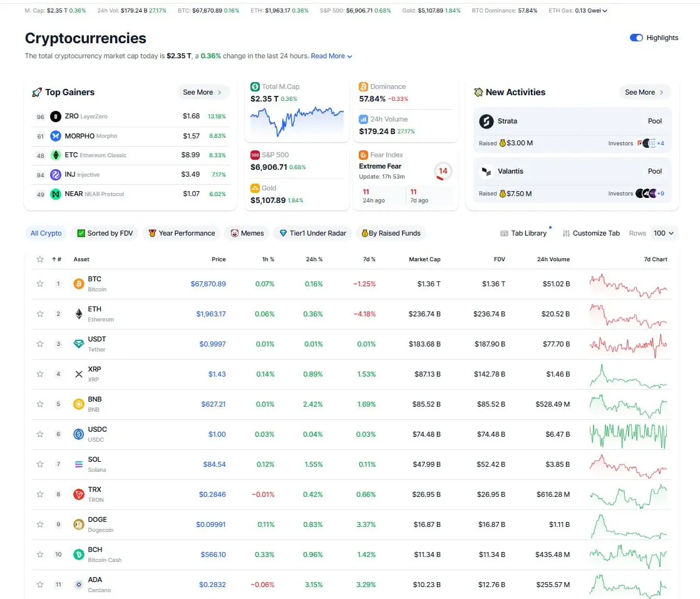Click the BNB coin icon
This screenshot has height=599, width=700.
pos(78,404)
